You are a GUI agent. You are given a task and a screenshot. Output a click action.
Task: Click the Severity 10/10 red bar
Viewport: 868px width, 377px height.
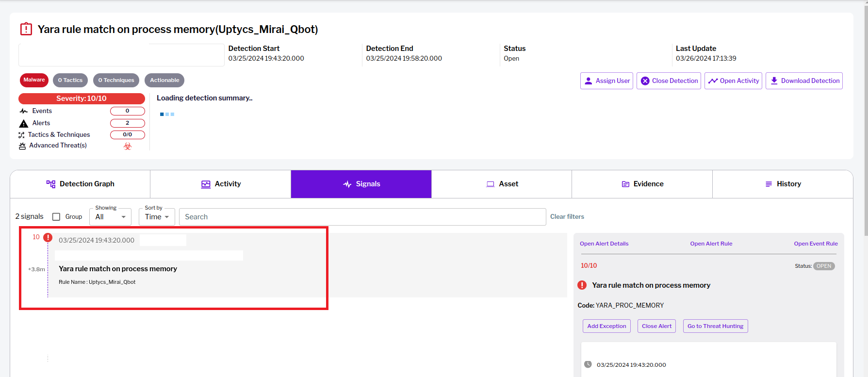click(82, 98)
